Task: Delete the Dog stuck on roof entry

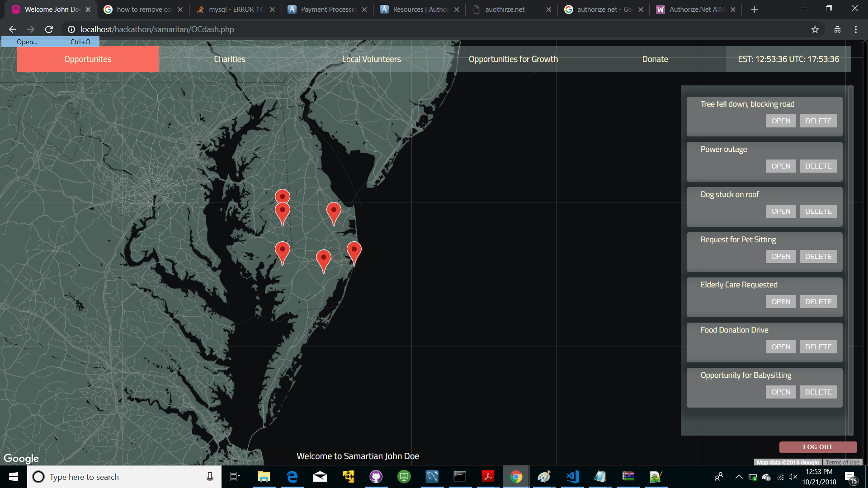Action: pos(818,211)
